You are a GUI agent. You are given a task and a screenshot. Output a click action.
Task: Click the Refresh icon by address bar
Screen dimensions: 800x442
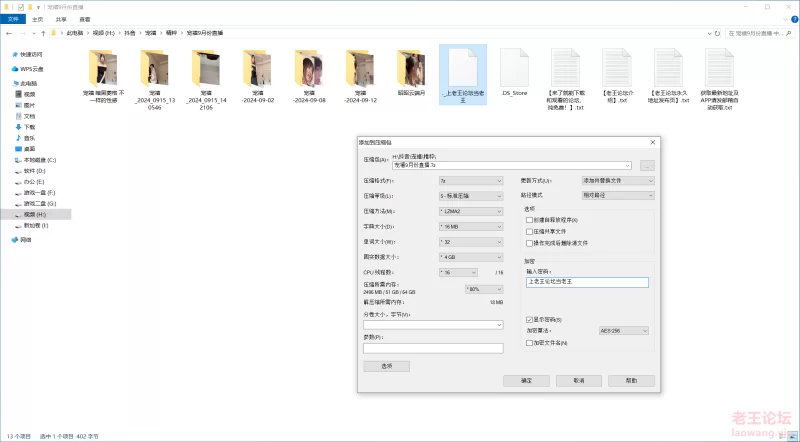click(x=717, y=33)
